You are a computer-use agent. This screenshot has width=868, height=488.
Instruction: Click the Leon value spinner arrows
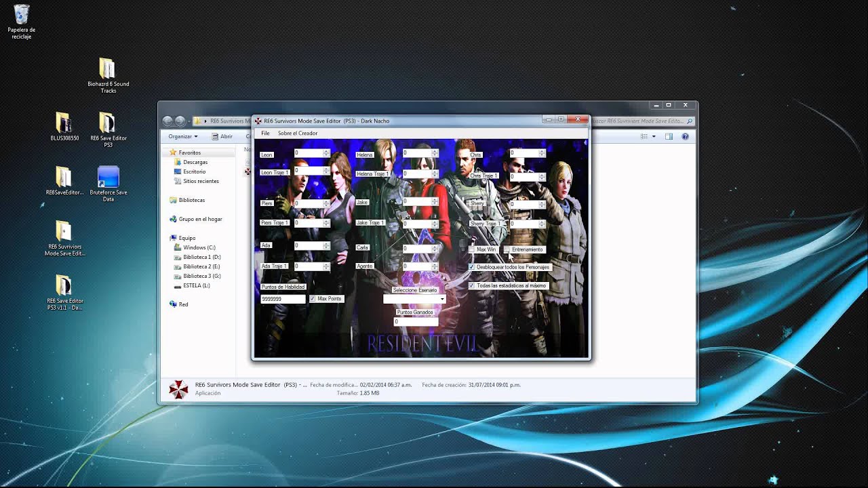tap(327, 153)
